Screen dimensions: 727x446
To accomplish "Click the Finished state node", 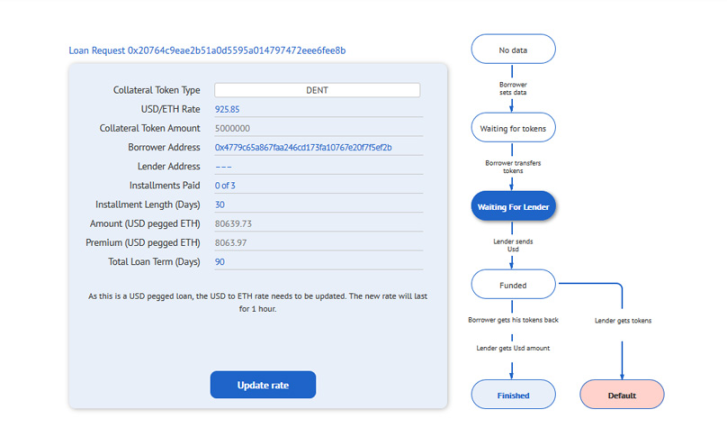I will [513, 395].
